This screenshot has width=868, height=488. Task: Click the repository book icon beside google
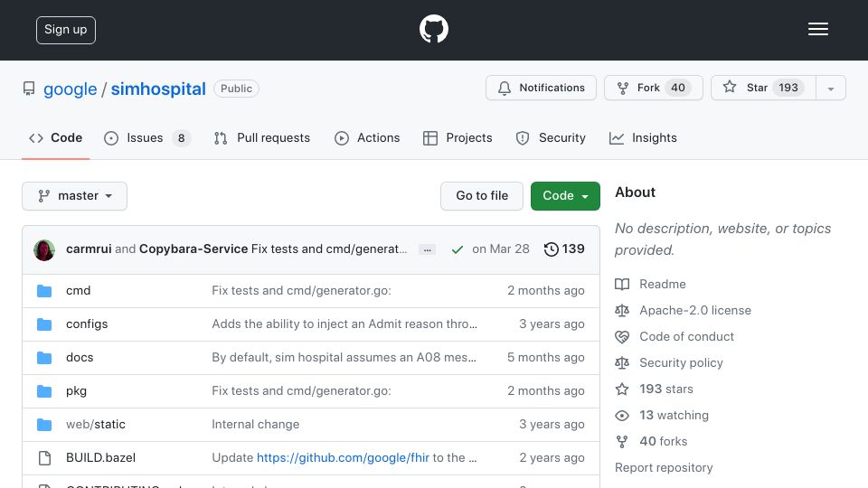tap(29, 89)
